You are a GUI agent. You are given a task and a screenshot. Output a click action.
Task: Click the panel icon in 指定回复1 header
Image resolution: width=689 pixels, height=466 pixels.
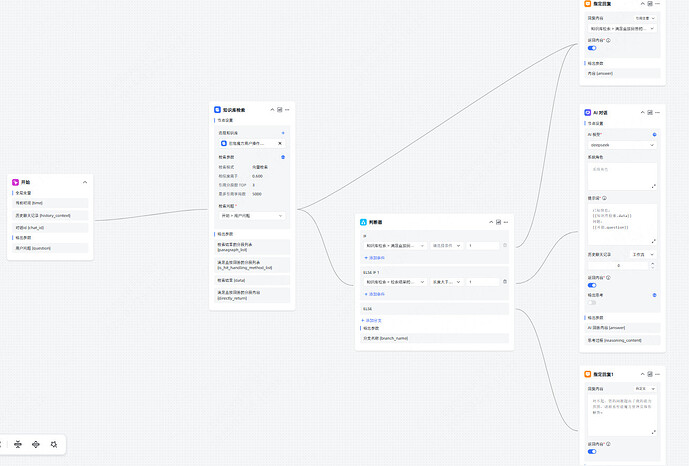[x=650, y=374]
